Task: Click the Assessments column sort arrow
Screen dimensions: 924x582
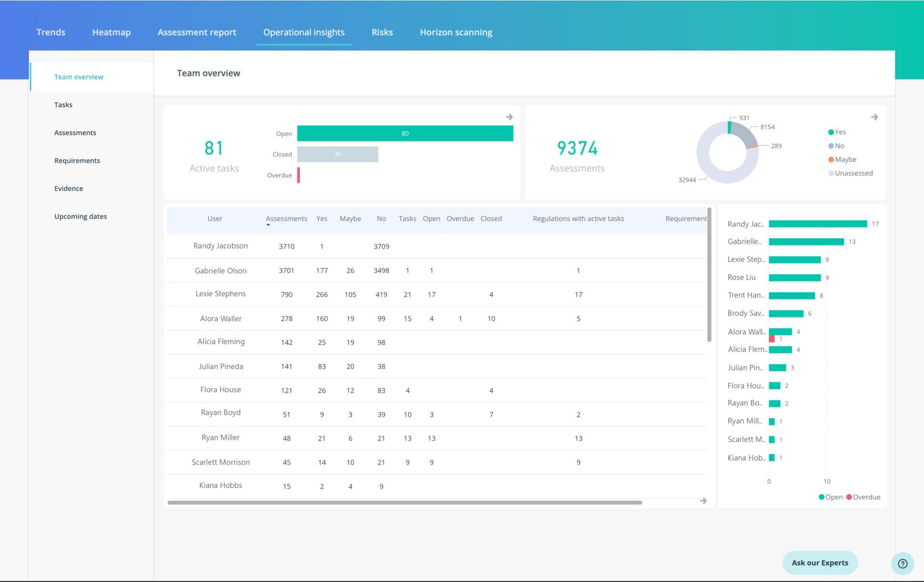Action: 268,225
